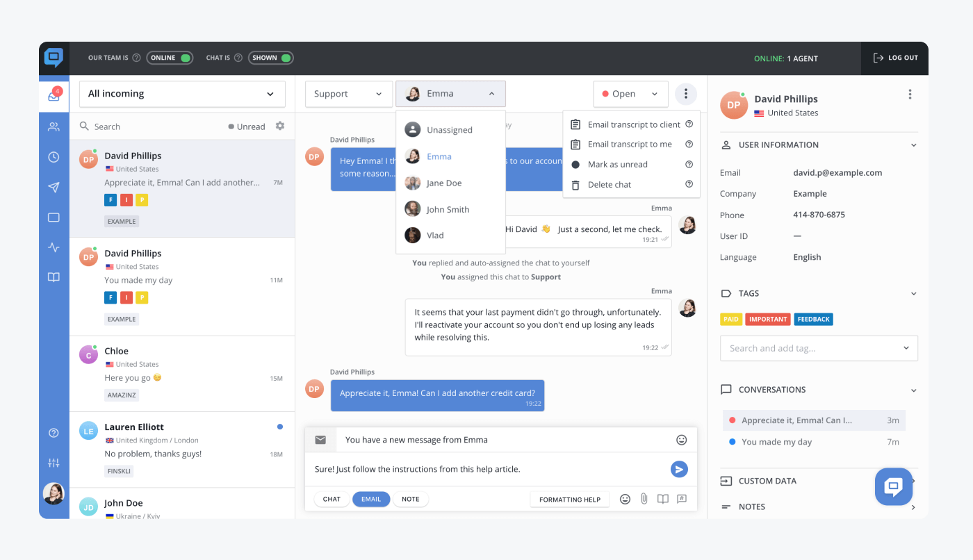This screenshot has width=973, height=560.
Task: Open the Team section in the sidebar
Action: click(x=54, y=126)
